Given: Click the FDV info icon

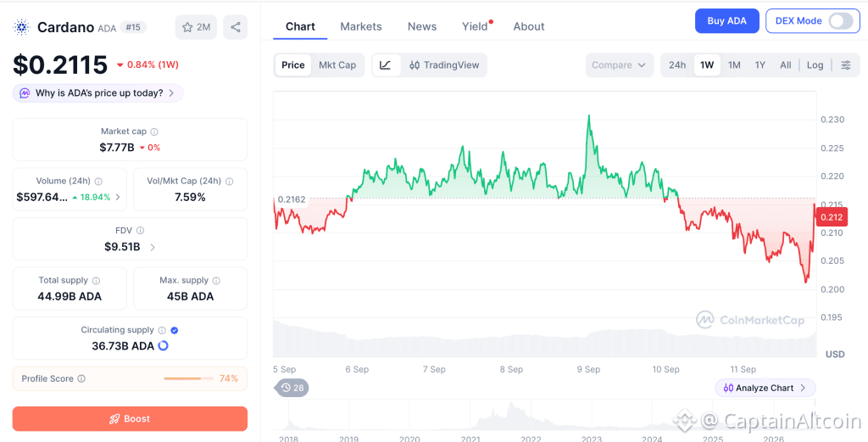Looking at the screenshot, I should click(141, 231).
